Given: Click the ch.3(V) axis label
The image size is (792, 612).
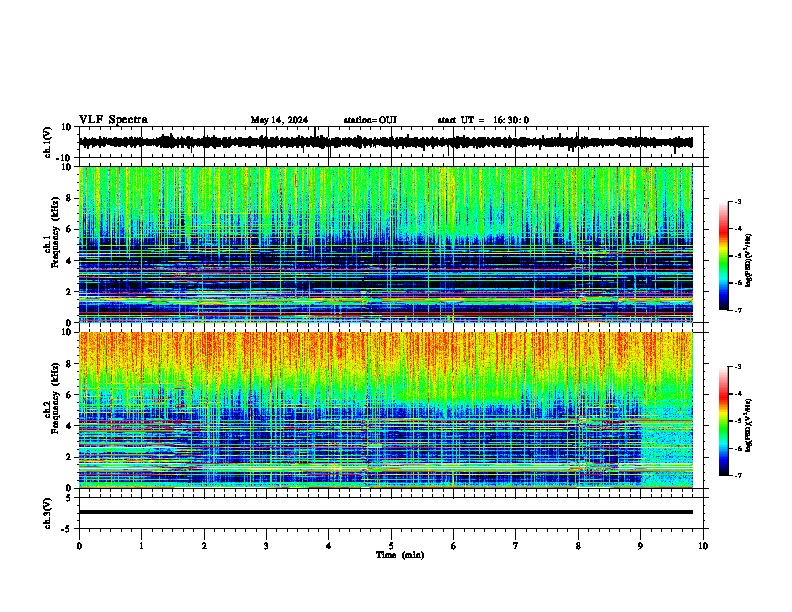Looking at the screenshot, I should [48, 513].
